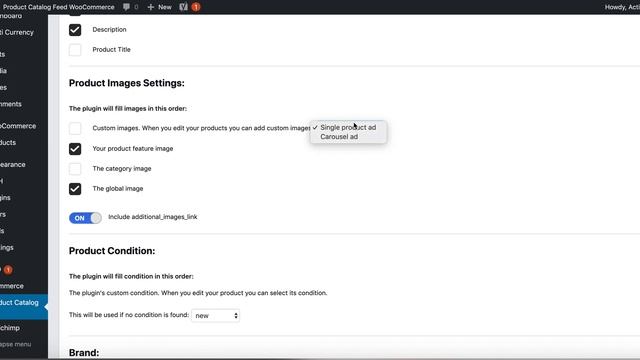The width and height of the screenshot is (640, 360).
Task: Open the Multi Currency sidebar item
Action: tap(17, 32)
